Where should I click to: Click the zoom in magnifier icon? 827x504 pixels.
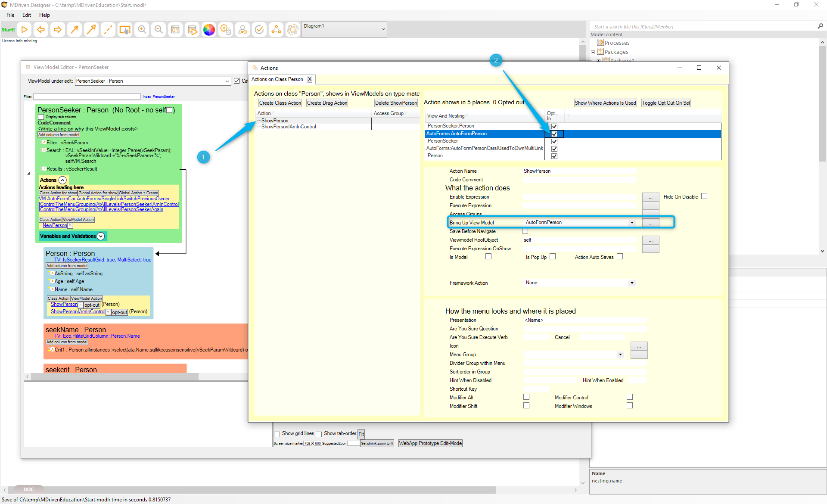pyautogui.click(x=142, y=30)
